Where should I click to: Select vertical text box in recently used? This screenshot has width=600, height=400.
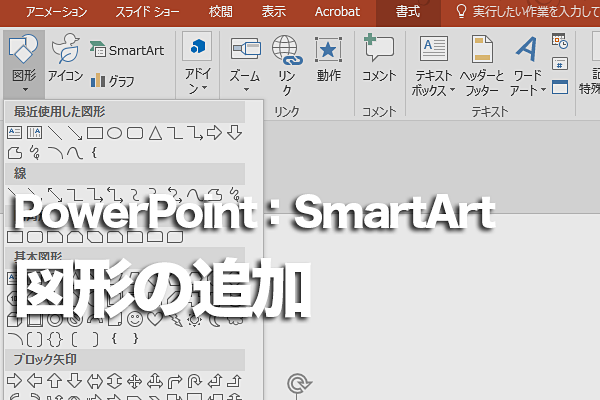point(34,133)
